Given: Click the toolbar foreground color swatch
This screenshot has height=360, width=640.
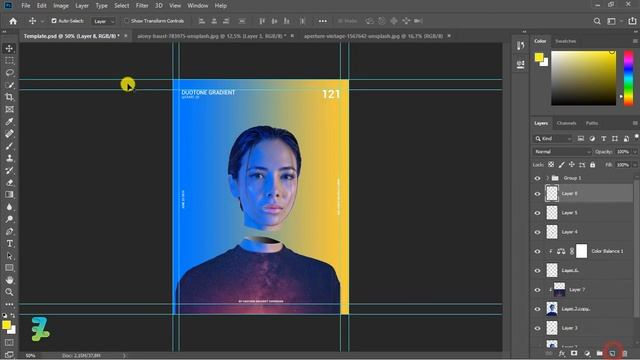Looking at the screenshot, I should (x=6, y=325).
